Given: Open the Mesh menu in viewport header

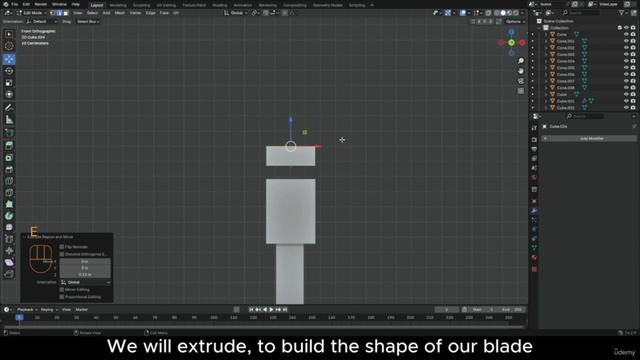Looking at the screenshot, I should 120,13.
